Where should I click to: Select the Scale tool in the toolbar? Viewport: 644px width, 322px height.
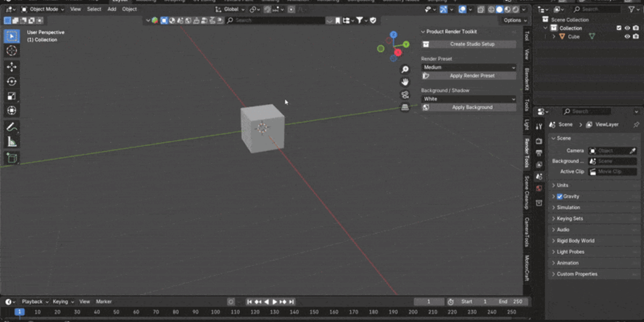click(11, 96)
